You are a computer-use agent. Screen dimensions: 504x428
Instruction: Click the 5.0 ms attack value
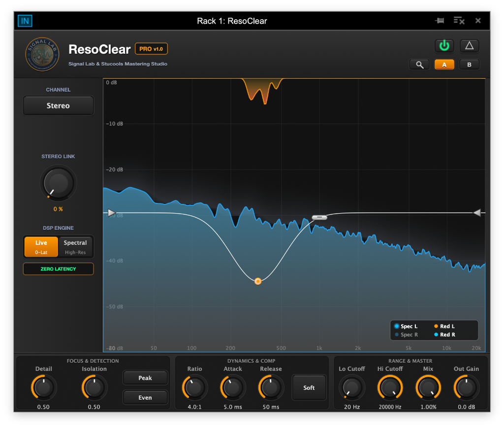pos(233,407)
